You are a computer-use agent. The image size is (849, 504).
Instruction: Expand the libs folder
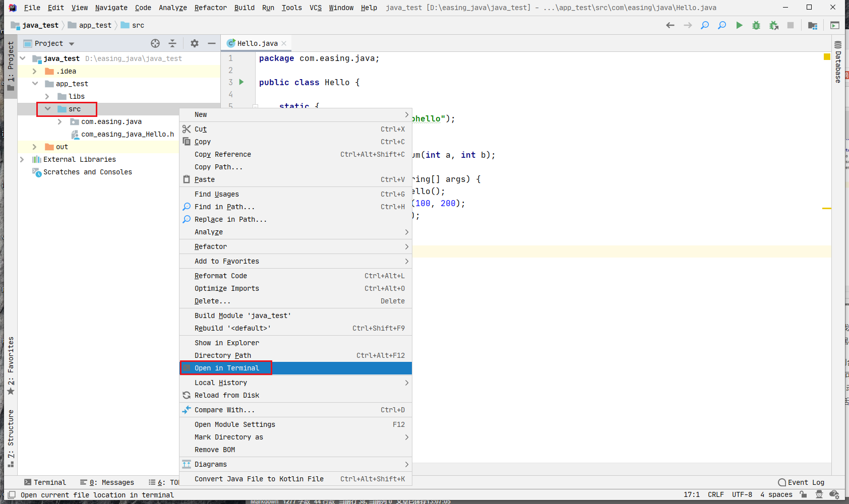click(x=47, y=96)
